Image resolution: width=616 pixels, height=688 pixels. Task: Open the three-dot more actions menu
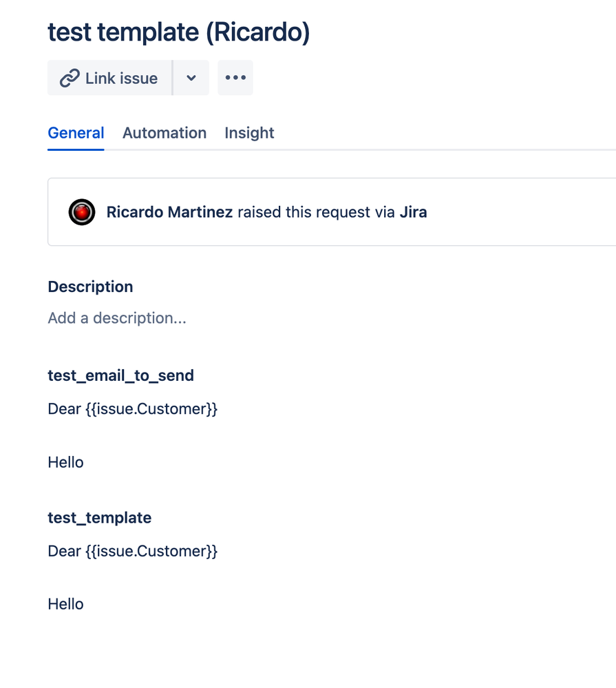point(235,78)
